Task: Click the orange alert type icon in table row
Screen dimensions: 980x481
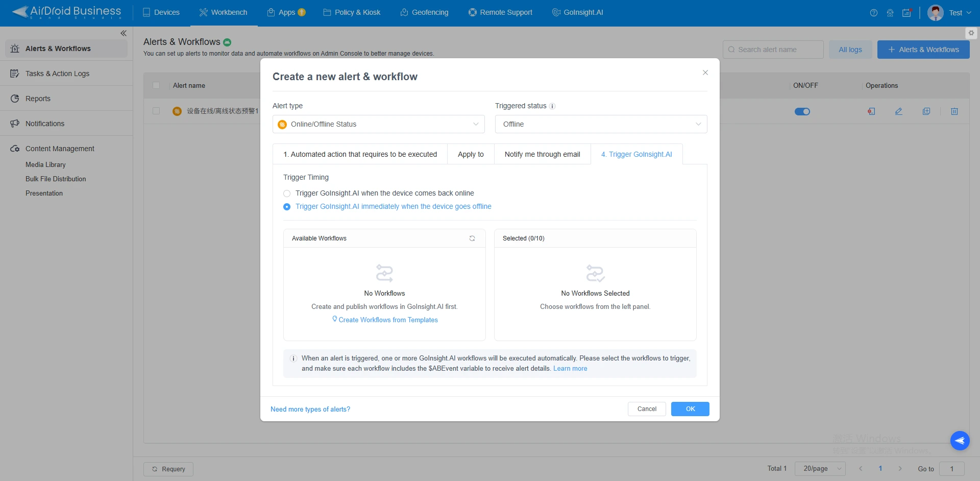Action: [x=177, y=111]
